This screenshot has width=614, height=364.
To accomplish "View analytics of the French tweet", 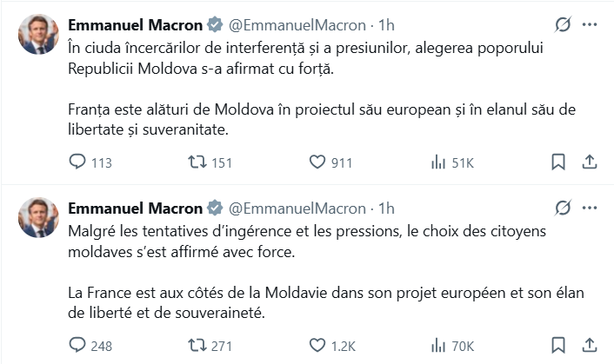I will (x=438, y=346).
